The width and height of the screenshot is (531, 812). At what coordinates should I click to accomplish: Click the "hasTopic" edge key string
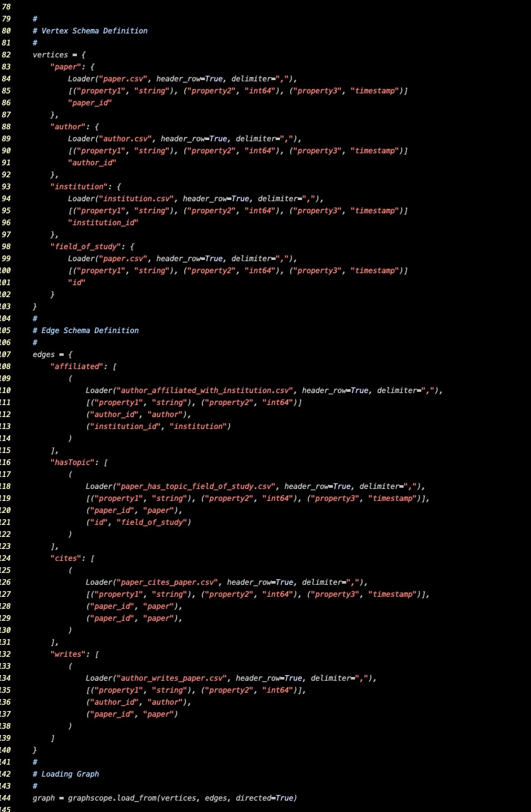point(73,462)
